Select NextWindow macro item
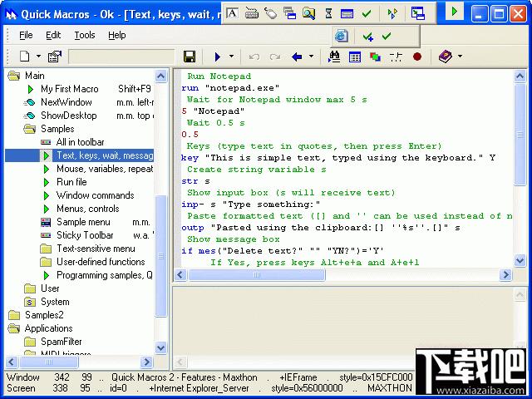This screenshot has height=399, width=532. click(66, 102)
